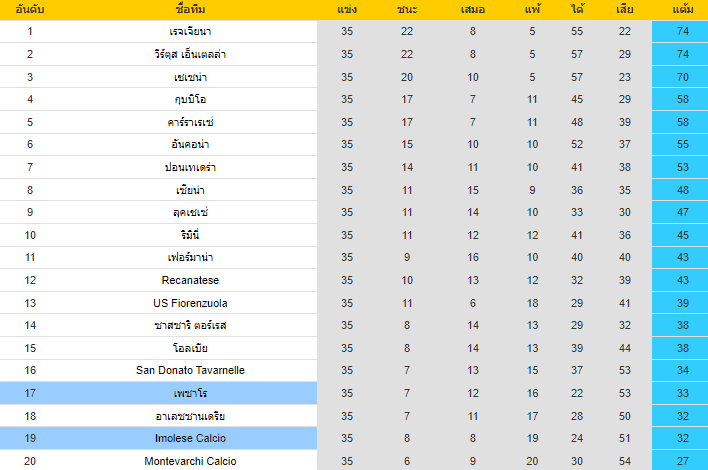708x470 pixels.
Task: Select San Donato Tavarnelle team row
Action: pyautogui.click(x=190, y=370)
